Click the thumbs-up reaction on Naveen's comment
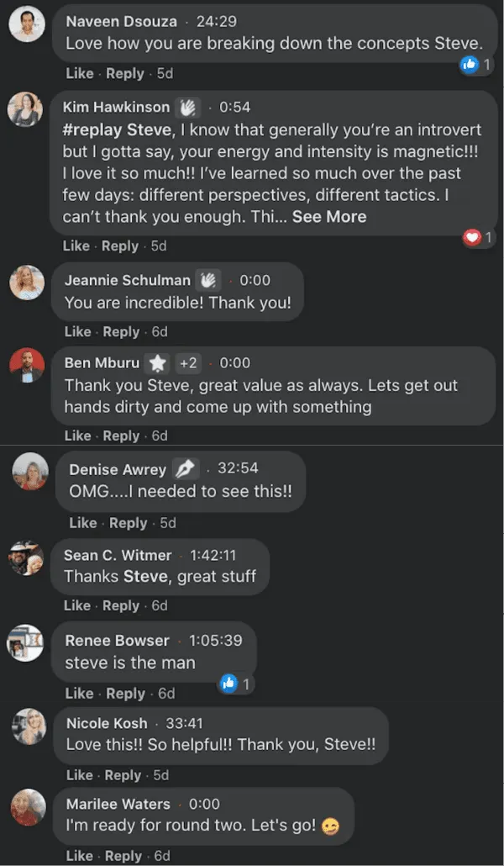Viewport: 504px width, 866px height. click(x=470, y=64)
